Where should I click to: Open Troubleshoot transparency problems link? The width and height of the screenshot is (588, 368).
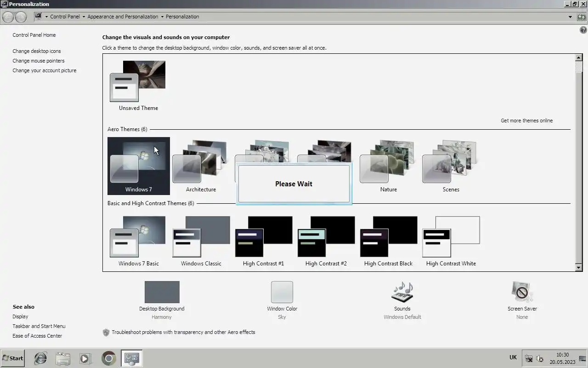[183, 332]
